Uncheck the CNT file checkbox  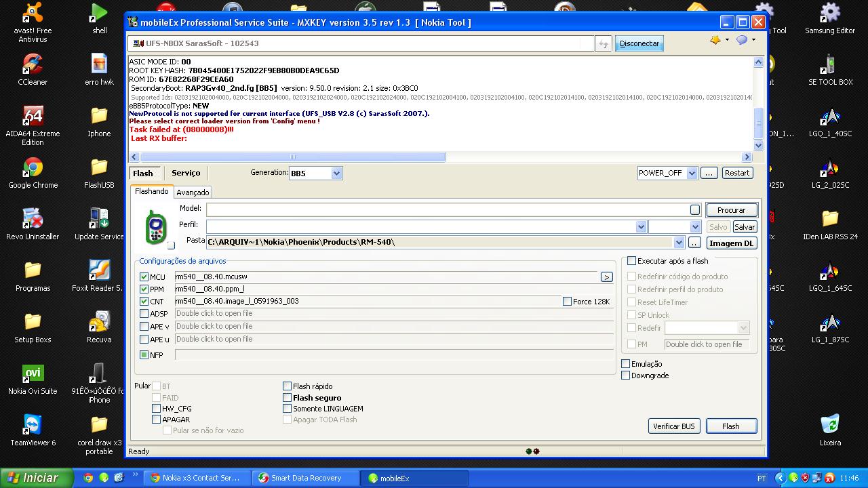click(x=144, y=302)
